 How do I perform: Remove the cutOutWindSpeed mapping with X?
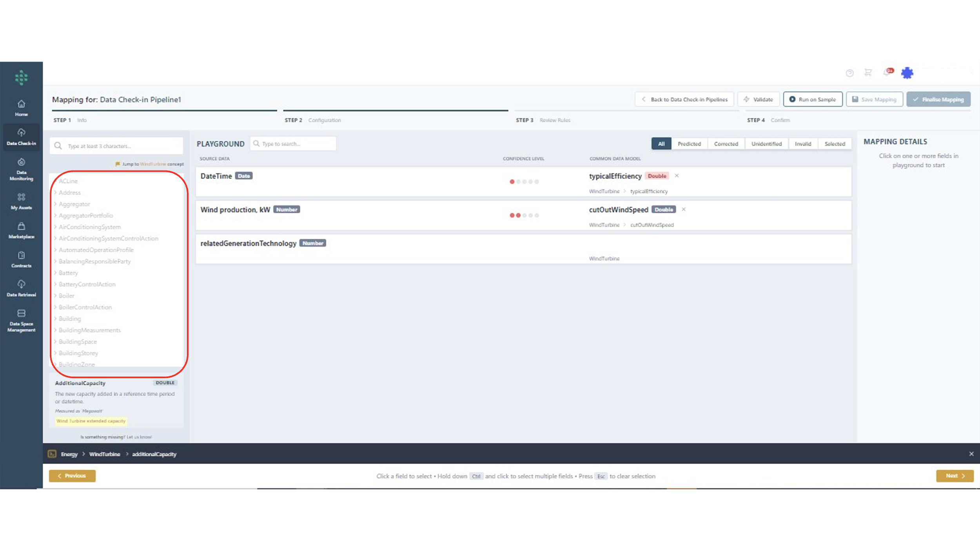pos(683,209)
